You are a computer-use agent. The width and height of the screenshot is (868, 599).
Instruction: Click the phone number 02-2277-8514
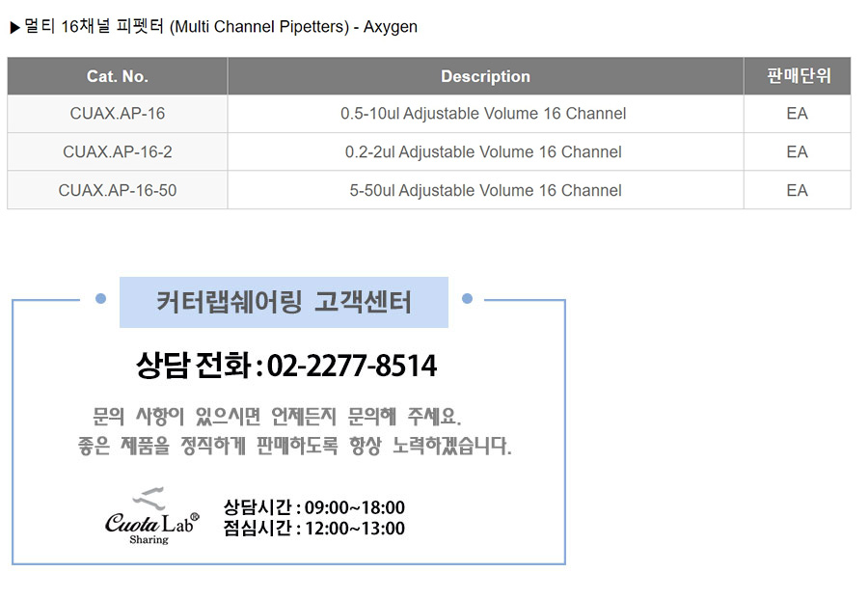click(286, 367)
